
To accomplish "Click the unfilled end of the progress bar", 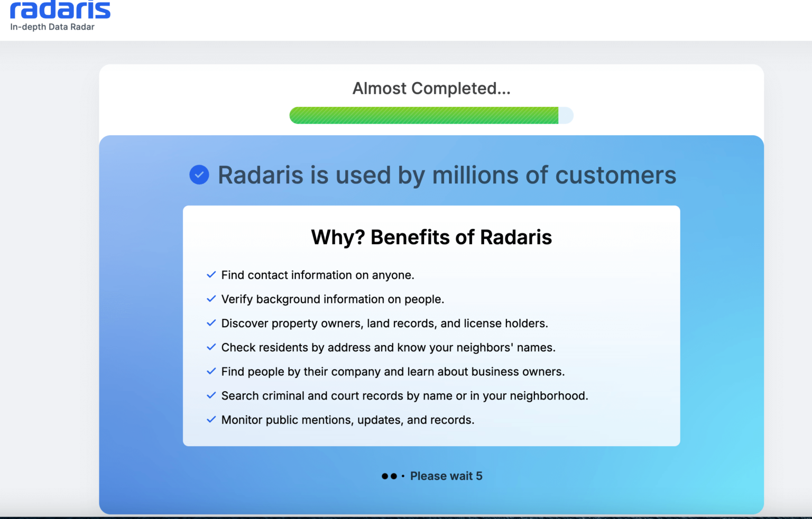I will click(566, 115).
